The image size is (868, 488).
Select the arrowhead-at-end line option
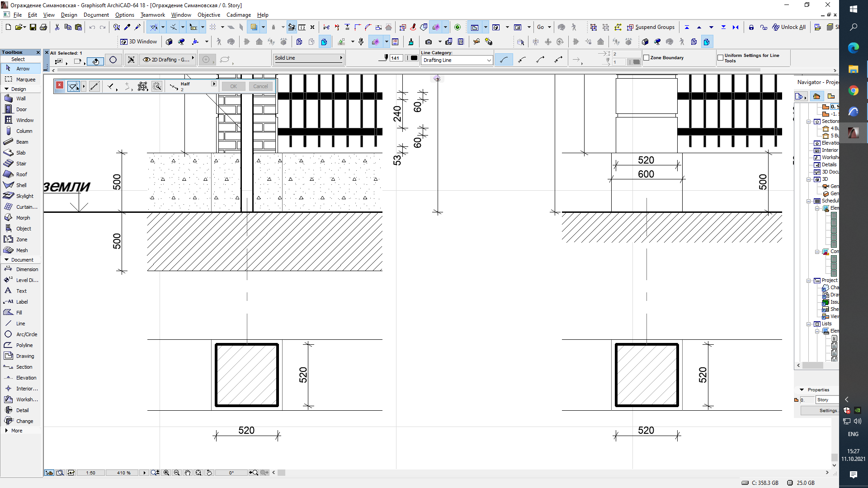(x=540, y=60)
